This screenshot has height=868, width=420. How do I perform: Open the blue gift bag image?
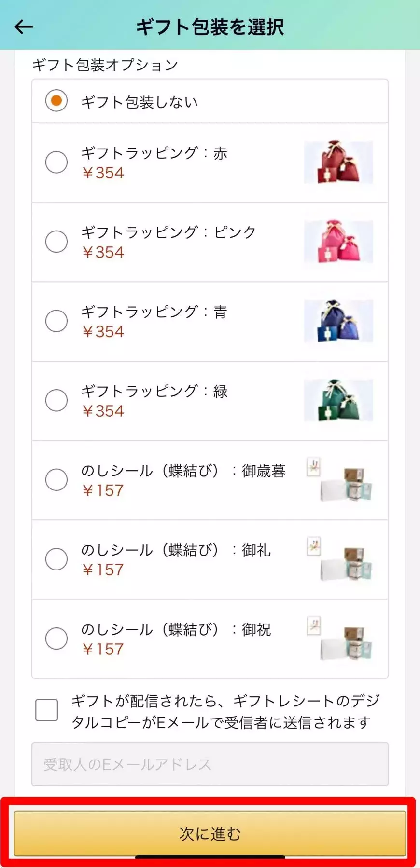tap(338, 321)
